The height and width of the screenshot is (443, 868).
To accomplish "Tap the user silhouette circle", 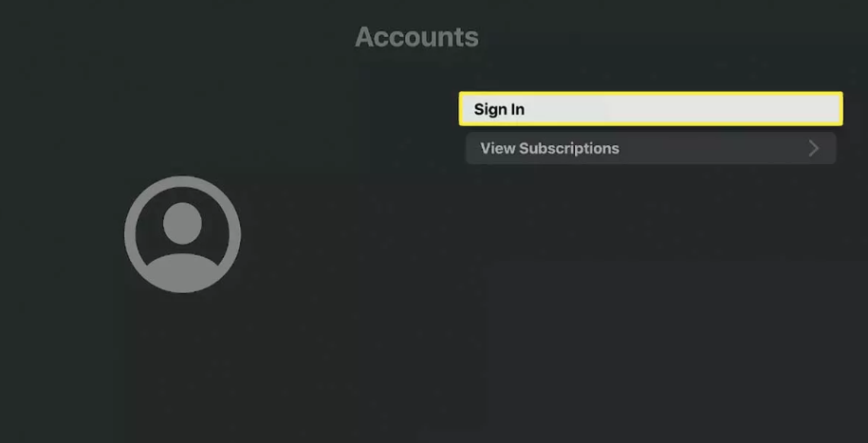I will (183, 234).
